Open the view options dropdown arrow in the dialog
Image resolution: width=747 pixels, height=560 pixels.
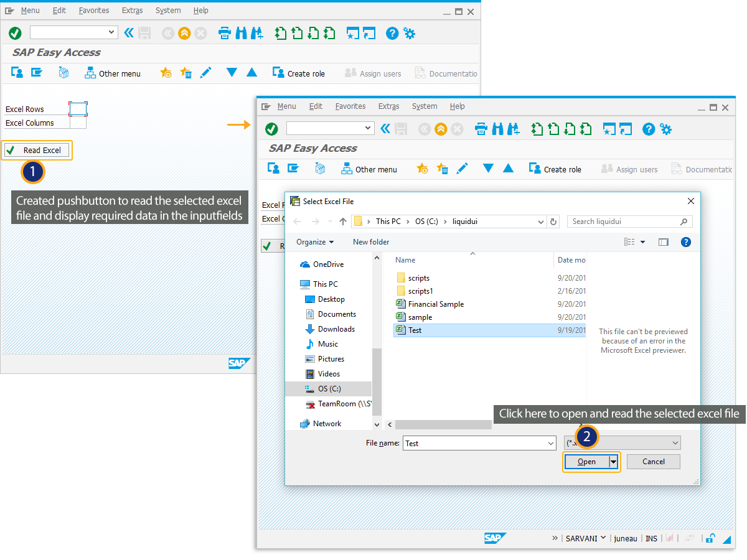tap(642, 242)
